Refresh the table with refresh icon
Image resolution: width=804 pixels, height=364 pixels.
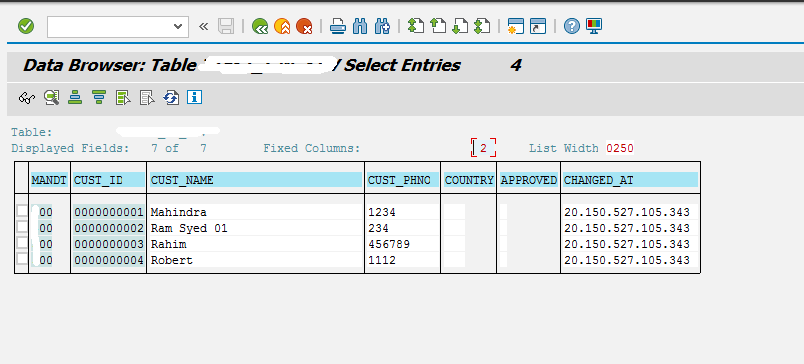[171, 97]
